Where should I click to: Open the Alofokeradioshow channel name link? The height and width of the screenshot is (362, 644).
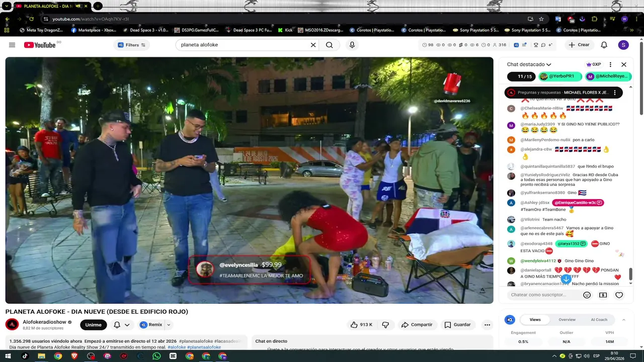coord(44,322)
